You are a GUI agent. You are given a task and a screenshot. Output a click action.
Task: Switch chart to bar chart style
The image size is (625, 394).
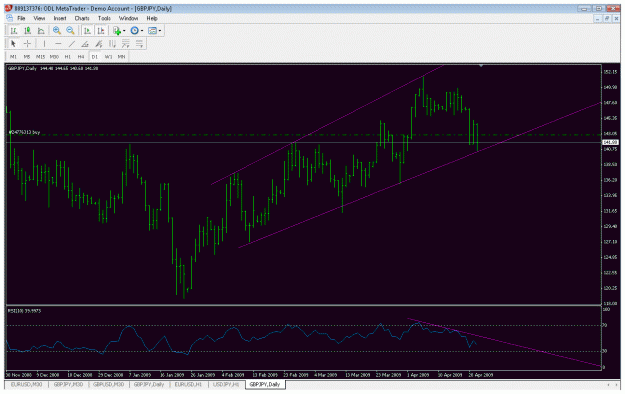(x=14, y=31)
